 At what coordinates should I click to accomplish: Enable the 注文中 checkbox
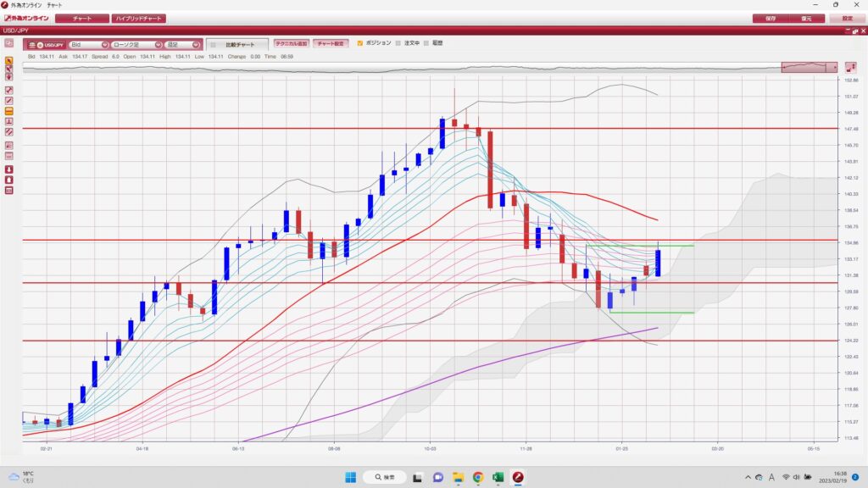(398, 42)
